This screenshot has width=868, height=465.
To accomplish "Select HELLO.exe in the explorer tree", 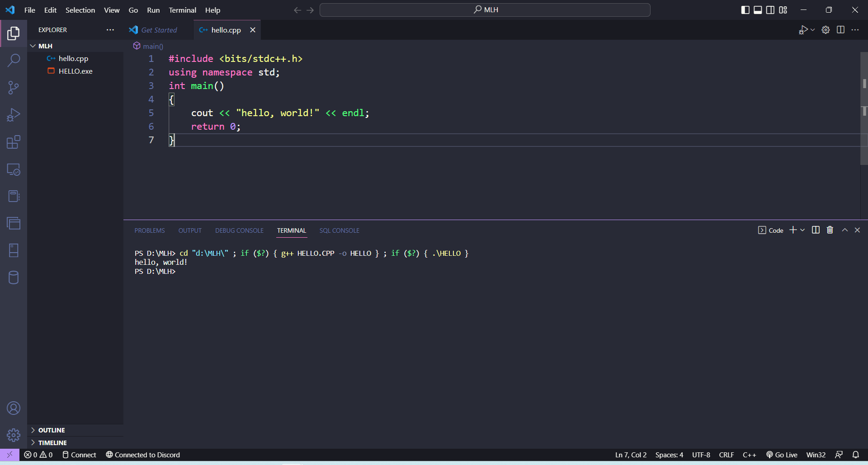I will coord(75,71).
